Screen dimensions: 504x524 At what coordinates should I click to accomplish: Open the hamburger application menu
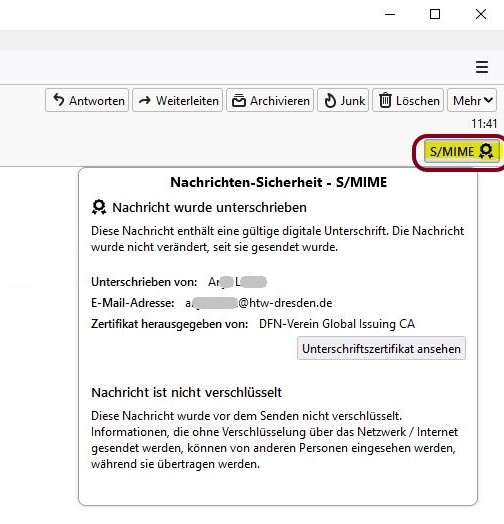[x=482, y=67]
